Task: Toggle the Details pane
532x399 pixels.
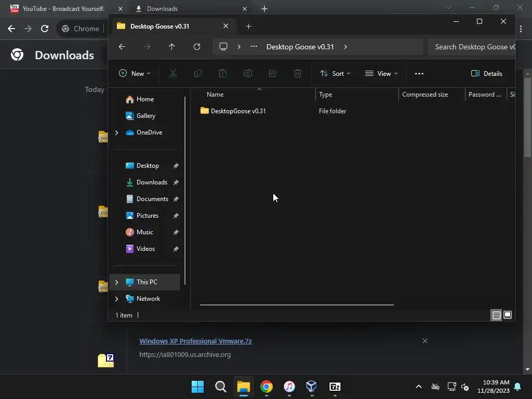Action: 486,73
